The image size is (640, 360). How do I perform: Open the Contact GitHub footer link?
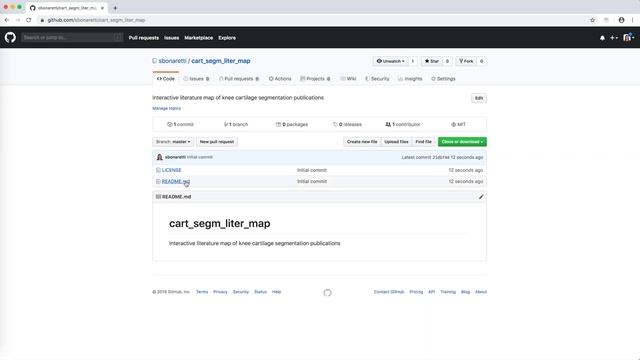[389, 292]
